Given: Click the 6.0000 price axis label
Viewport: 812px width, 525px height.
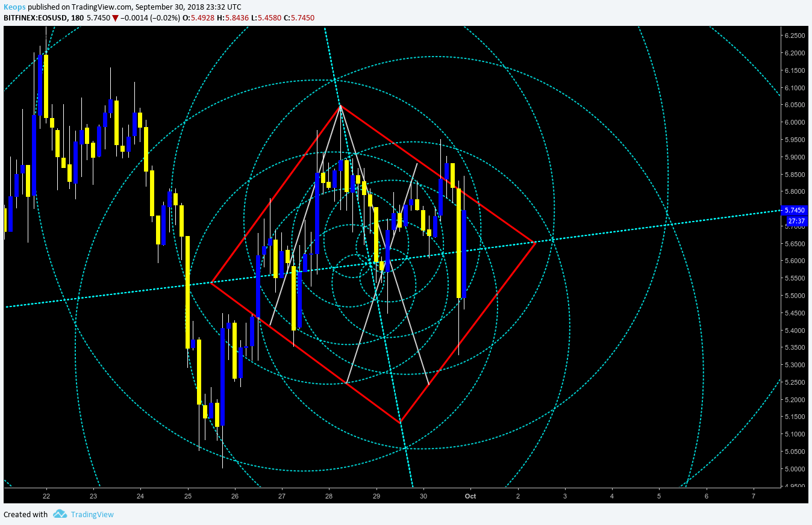Looking at the screenshot, I should coord(795,122).
